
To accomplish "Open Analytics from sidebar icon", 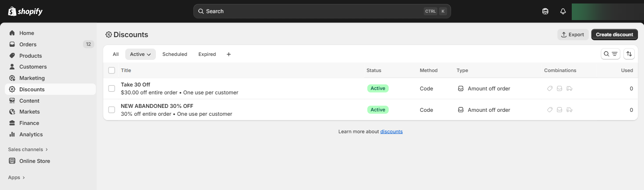I will 12,134.
